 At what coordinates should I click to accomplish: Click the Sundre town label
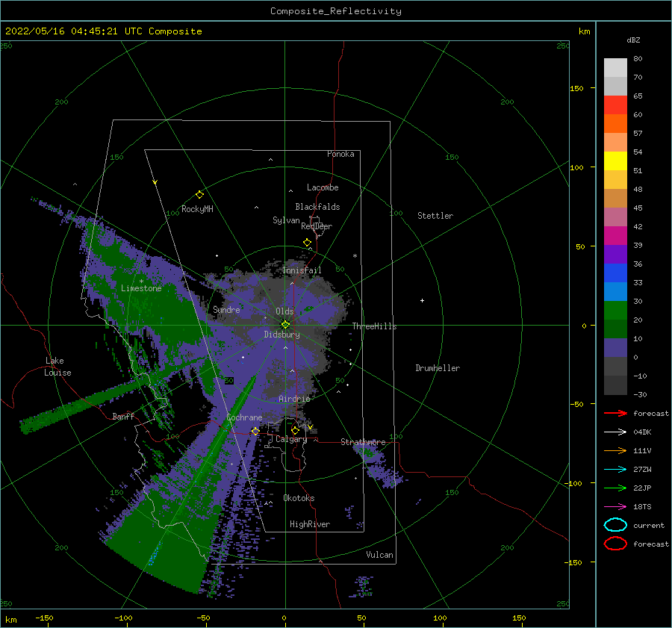tap(226, 309)
